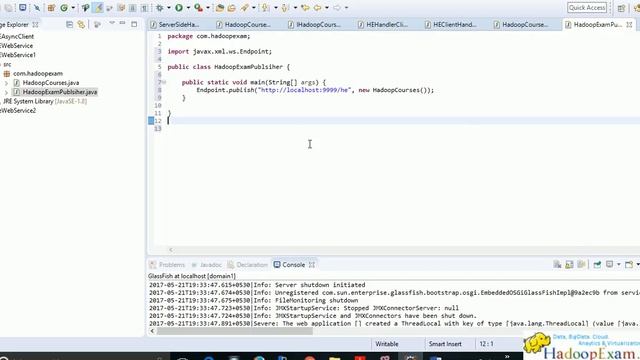Switch to IHadoopCours... editor tab

click(x=314, y=24)
